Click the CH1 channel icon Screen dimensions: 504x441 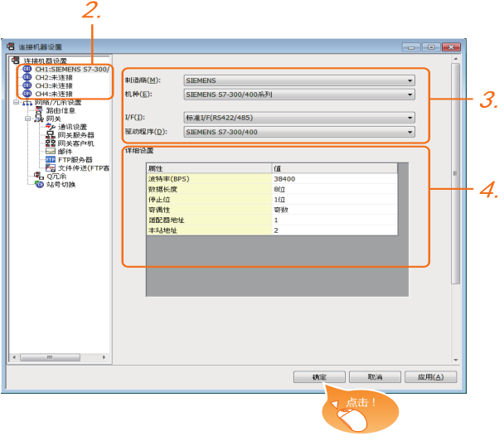coord(27,69)
